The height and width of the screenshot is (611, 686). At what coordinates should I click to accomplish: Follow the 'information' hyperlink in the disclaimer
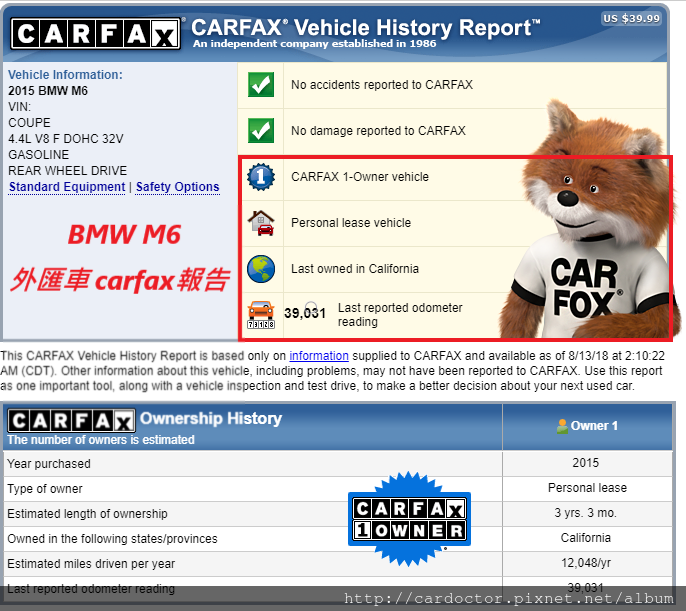click(x=319, y=356)
